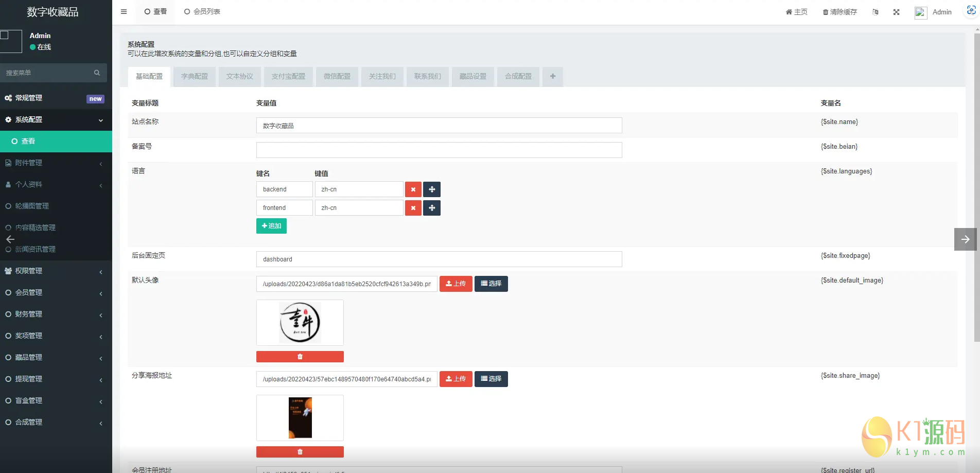Click the frontend key name field
Screen dimensions: 980x473
pos(285,208)
